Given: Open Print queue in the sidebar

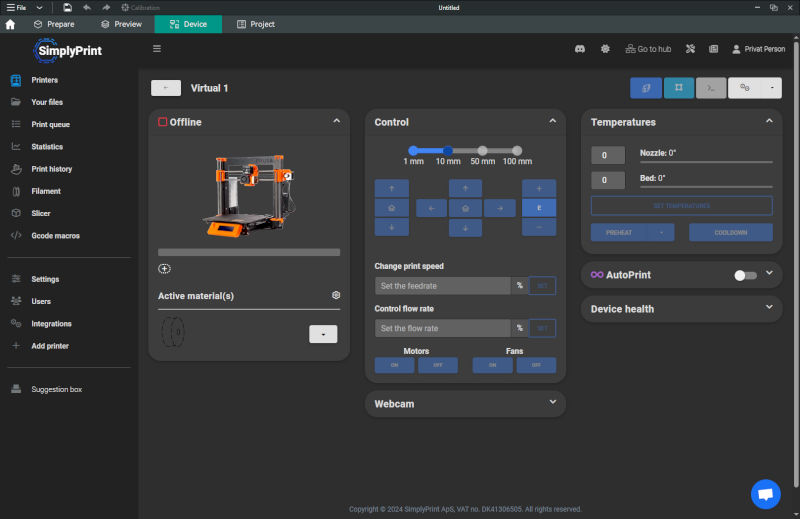Looking at the screenshot, I should click(51, 125).
